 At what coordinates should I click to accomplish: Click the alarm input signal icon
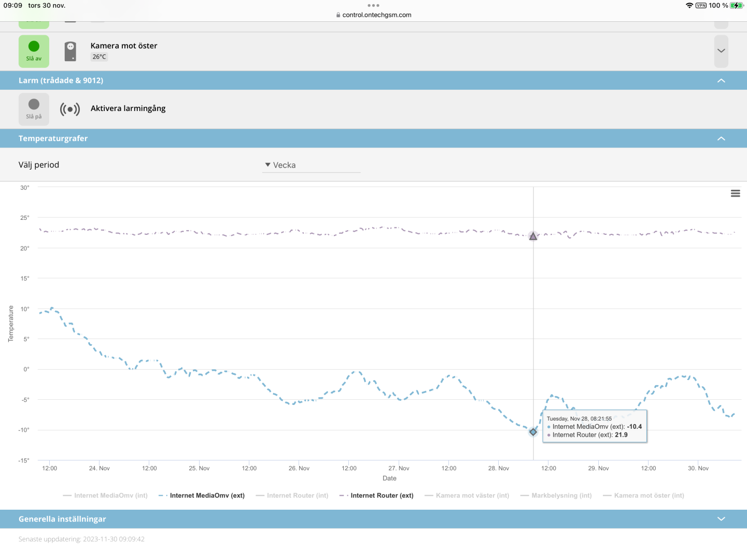coord(70,109)
